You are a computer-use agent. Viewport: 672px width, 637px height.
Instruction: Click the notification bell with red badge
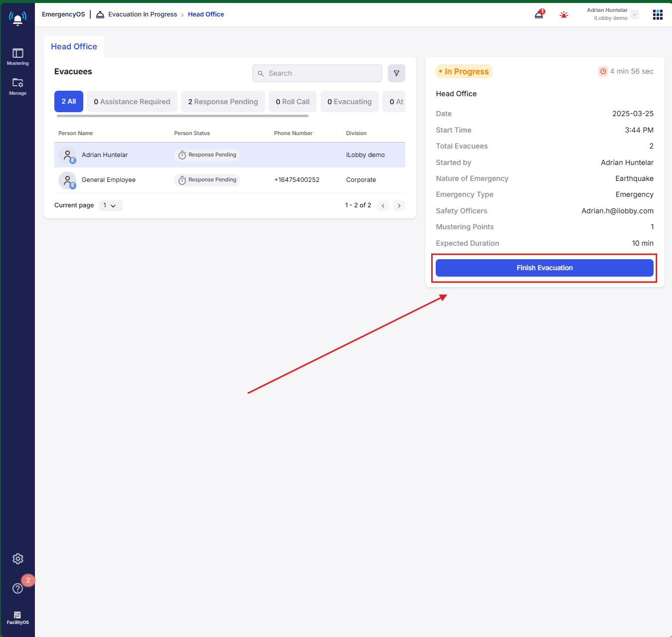539,14
